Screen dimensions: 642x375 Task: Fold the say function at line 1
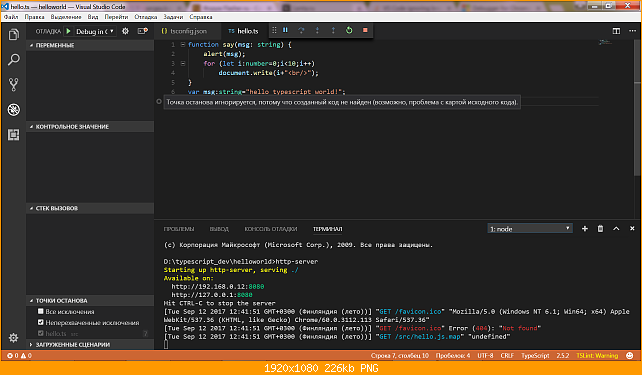click(183, 44)
